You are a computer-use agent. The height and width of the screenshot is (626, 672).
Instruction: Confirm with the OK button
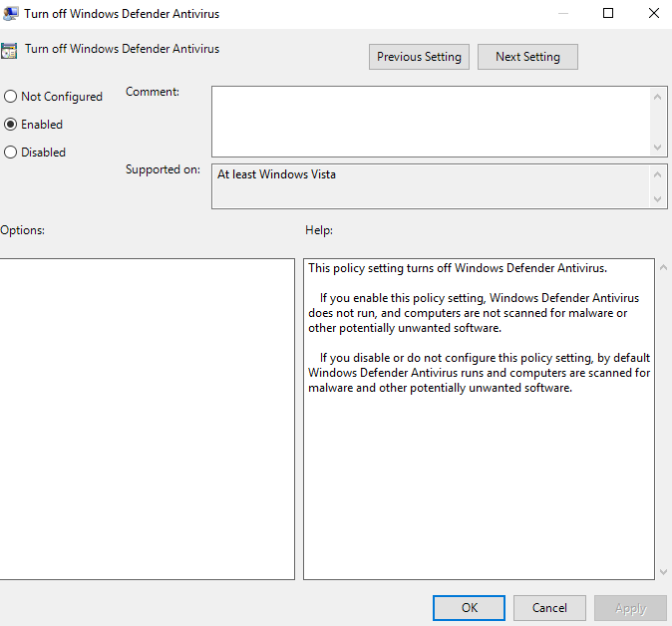(469, 608)
